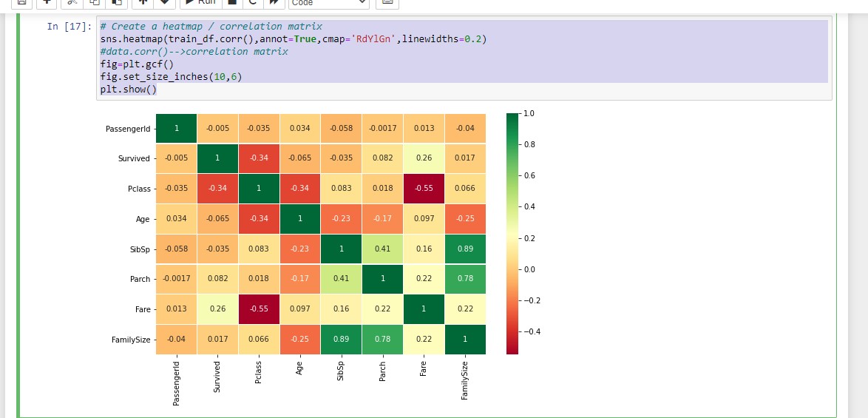The width and height of the screenshot is (868, 418).
Task: Open the command palette keyboard icon
Action: click(x=387, y=2)
